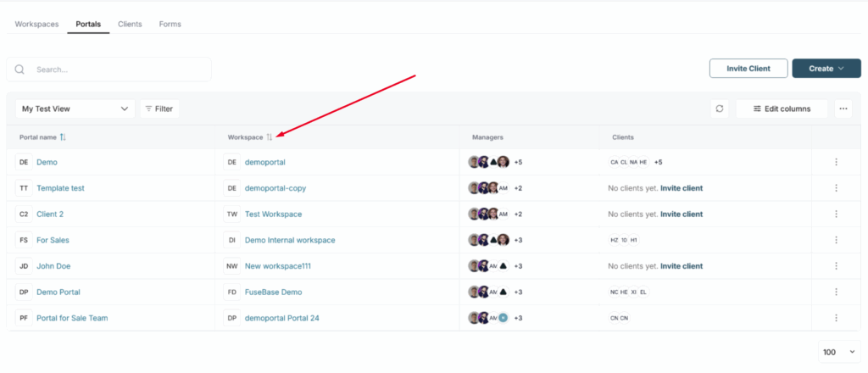Viewport: 868px width, 373px height.
Task: Switch to the Clients tab
Action: click(x=130, y=24)
